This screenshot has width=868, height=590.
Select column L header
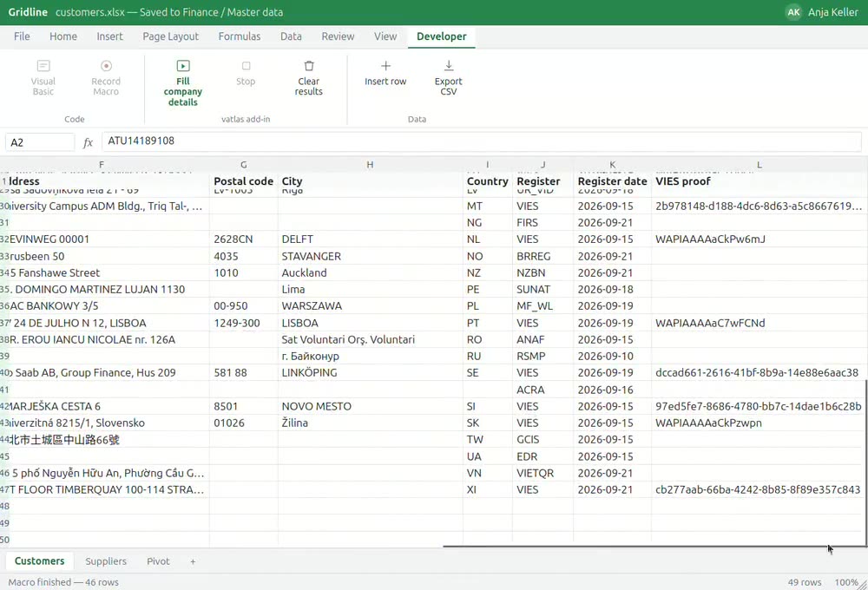coord(759,164)
